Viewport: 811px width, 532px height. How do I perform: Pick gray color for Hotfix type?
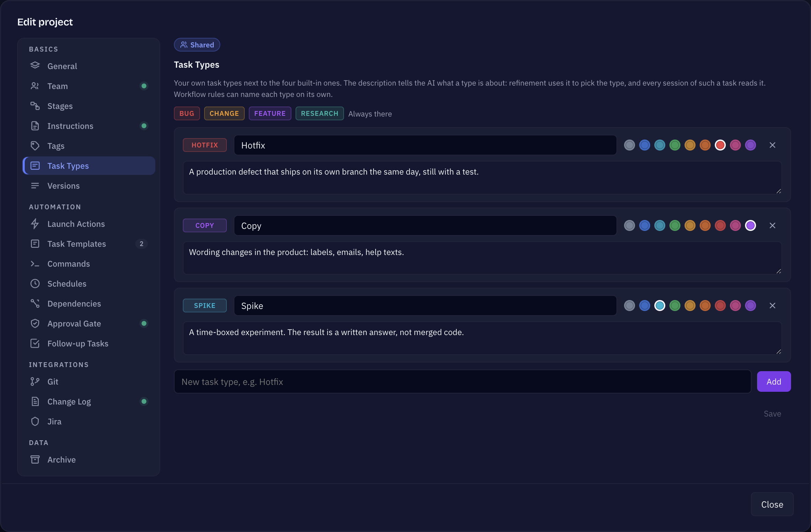point(629,145)
